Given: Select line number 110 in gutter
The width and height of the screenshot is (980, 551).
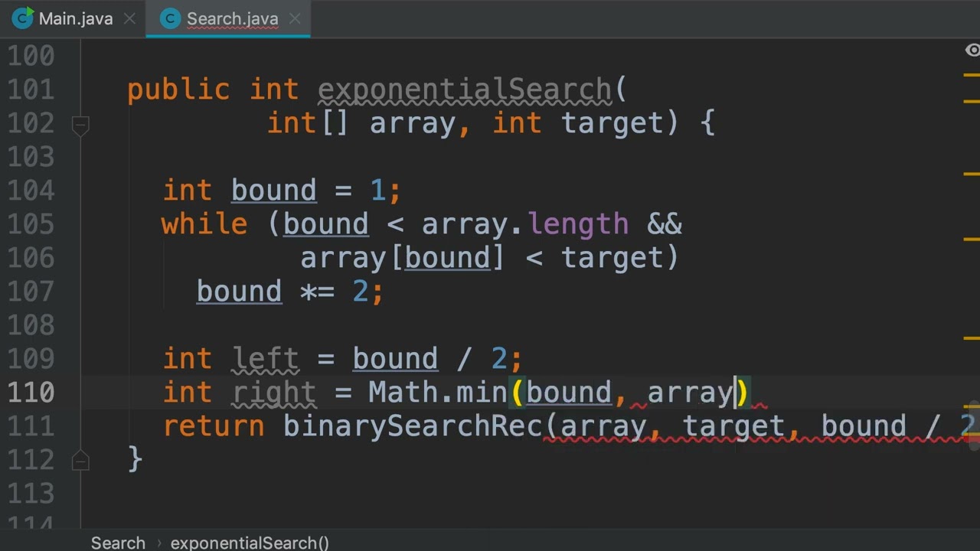Looking at the screenshot, I should [x=31, y=393].
